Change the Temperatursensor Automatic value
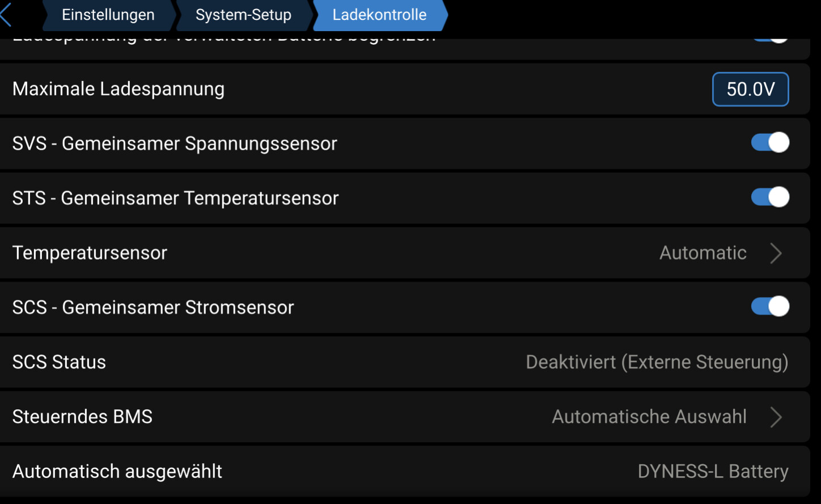The width and height of the screenshot is (821, 504). click(x=702, y=253)
